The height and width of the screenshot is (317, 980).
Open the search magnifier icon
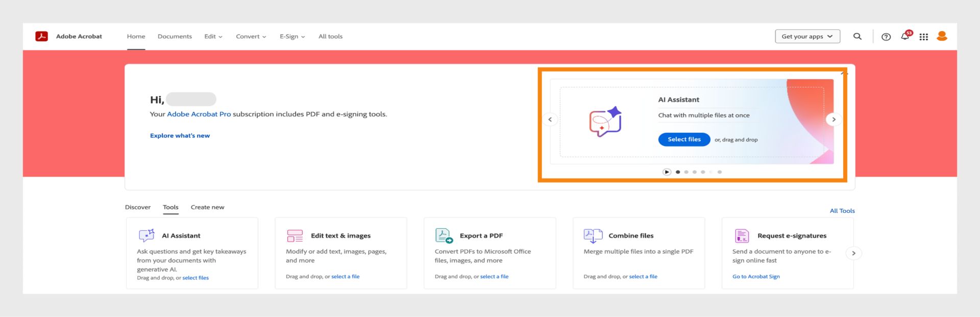pos(857,36)
